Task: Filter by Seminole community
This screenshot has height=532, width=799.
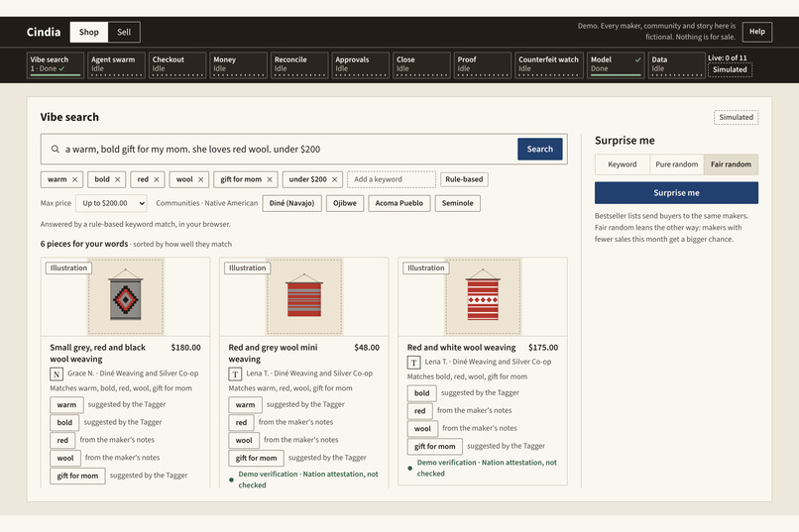Action: pos(458,203)
